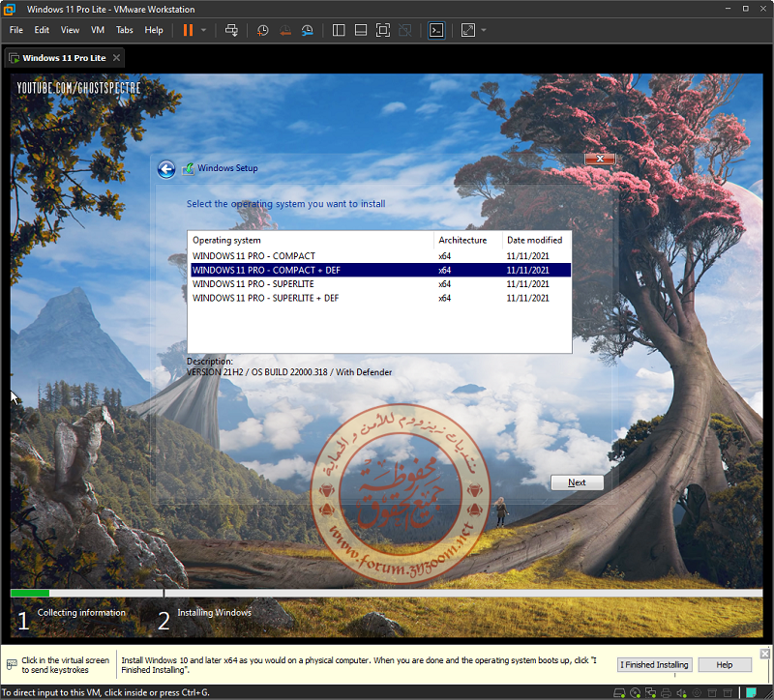Click the Send Ctrl+Alt+Del toolbar icon

click(x=231, y=30)
